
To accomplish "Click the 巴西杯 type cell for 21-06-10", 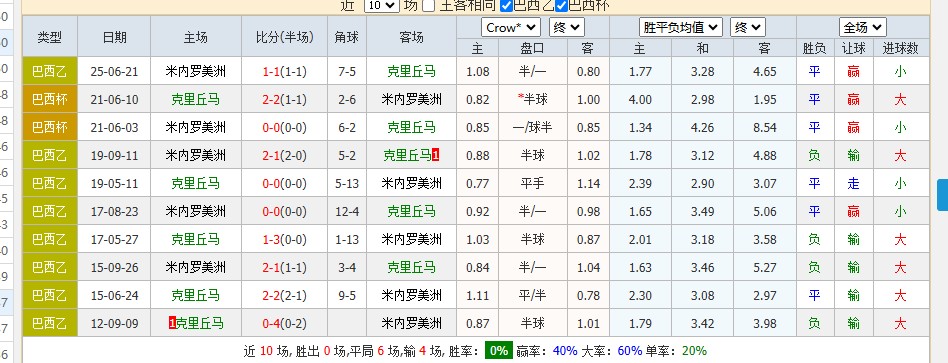I will pos(50,99).
